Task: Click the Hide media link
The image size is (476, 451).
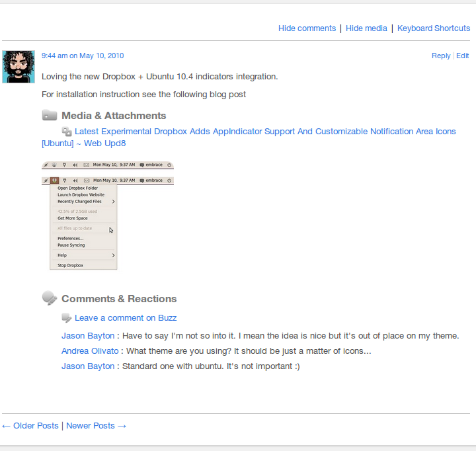Action: pos(366,28)
